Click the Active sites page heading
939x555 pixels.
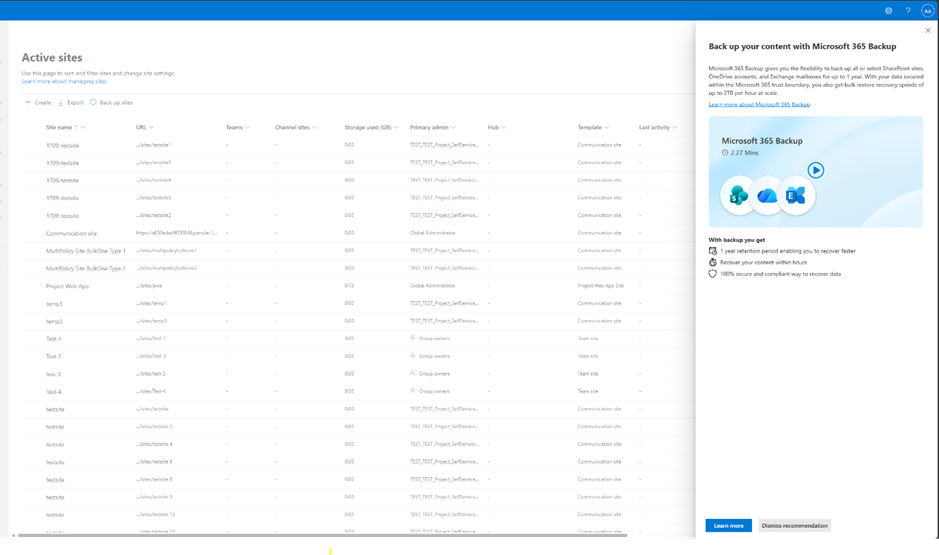pos(52,57)
